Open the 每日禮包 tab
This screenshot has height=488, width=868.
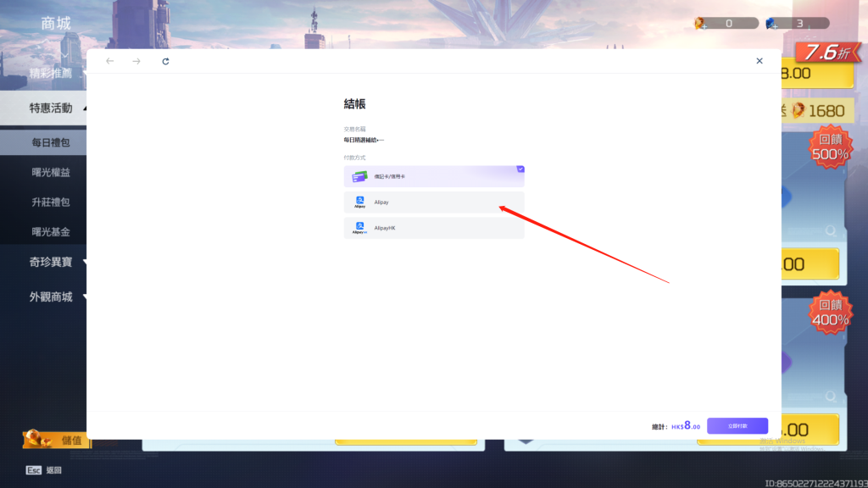43,142
